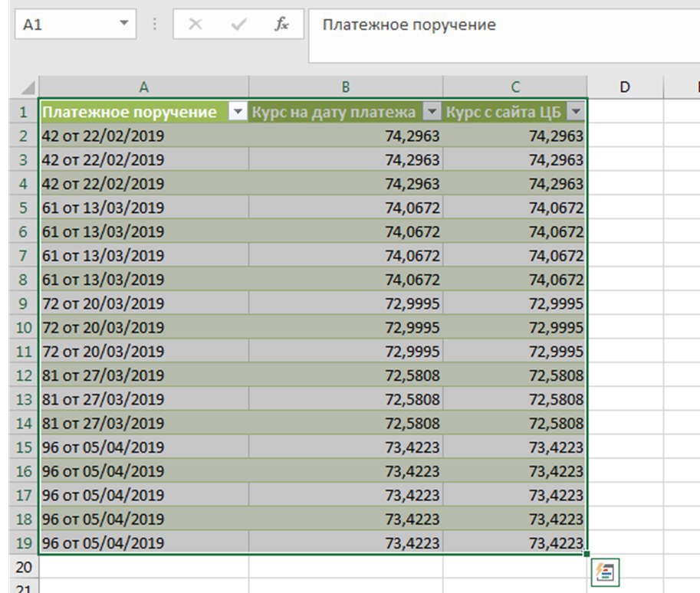Select row 5 header
The height and width of the screenshot is (593, 700).
[x=24, y=208]
